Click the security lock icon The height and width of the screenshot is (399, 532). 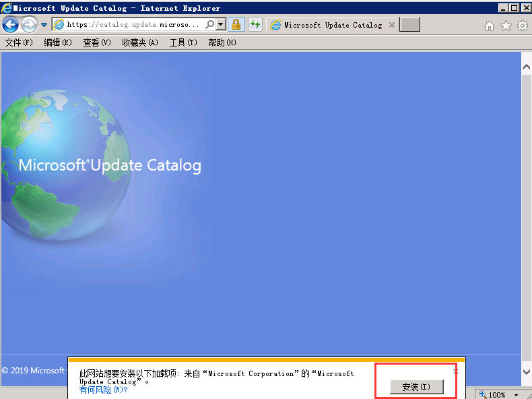click(236, 25)
